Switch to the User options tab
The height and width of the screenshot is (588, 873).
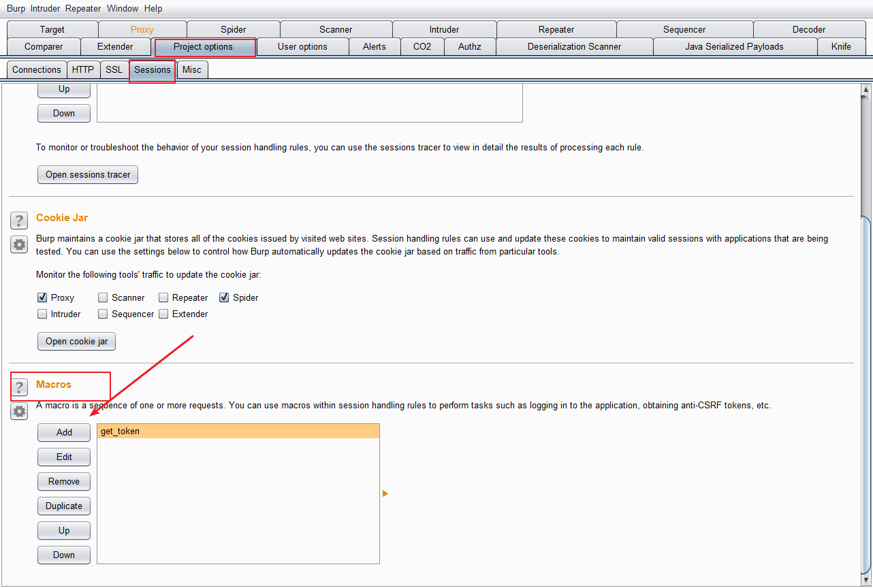(x=302, y=46)
